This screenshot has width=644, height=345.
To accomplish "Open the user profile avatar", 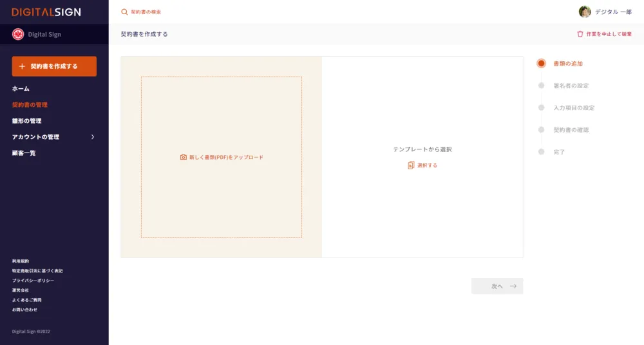I will point(585,12).
